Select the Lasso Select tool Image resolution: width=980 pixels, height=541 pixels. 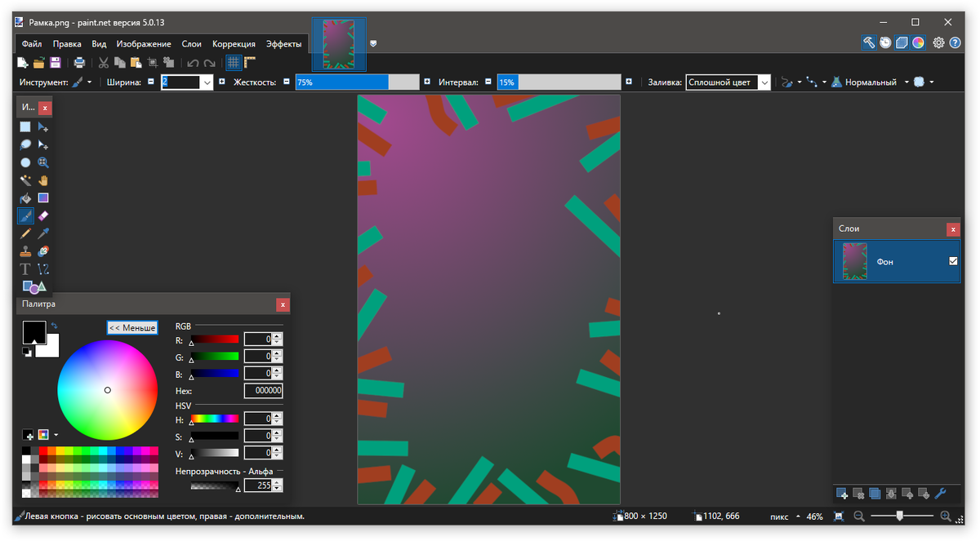pyautogui.click(x=25, y=144)
